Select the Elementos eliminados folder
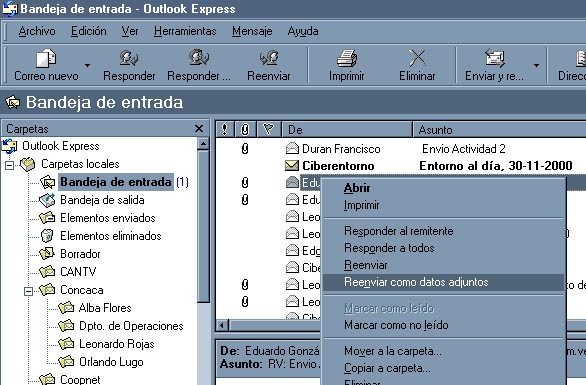The width and height of the screenshot is (586, 385). [x=111, y=236]
